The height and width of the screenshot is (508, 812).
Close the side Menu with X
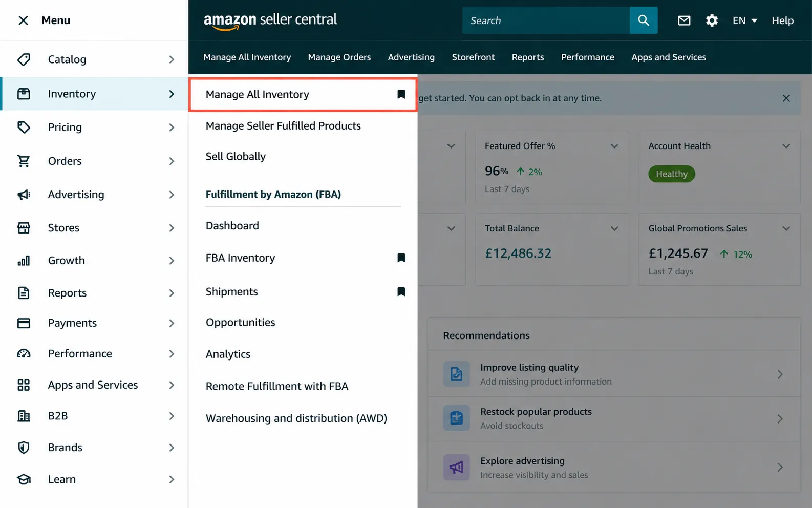coord(23,20)
